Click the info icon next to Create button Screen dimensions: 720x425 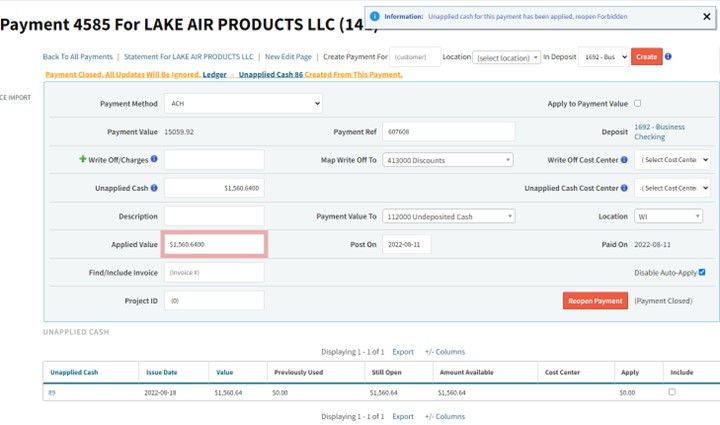point(667,57)
